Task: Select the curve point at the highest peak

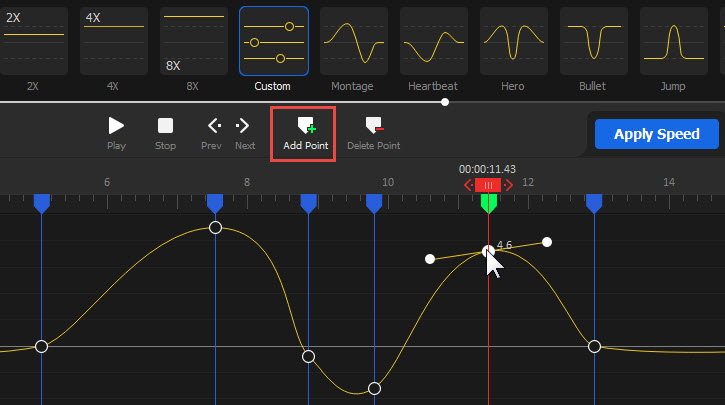Action: 215,228
